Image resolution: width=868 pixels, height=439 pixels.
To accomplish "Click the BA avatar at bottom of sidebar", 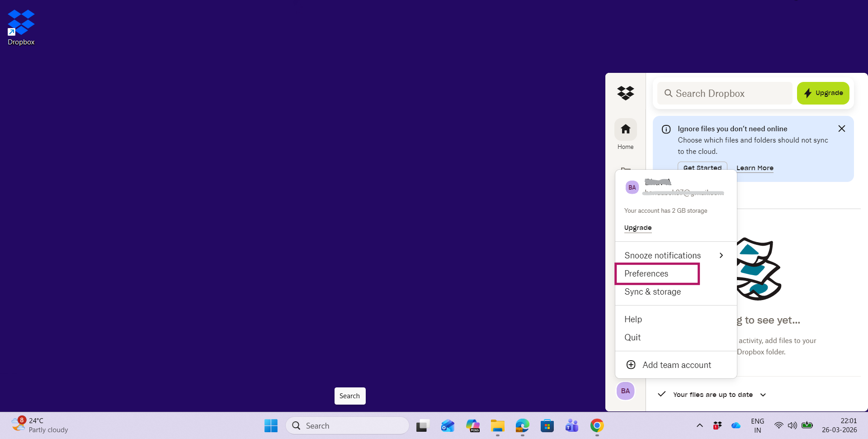I will point(625,391).
